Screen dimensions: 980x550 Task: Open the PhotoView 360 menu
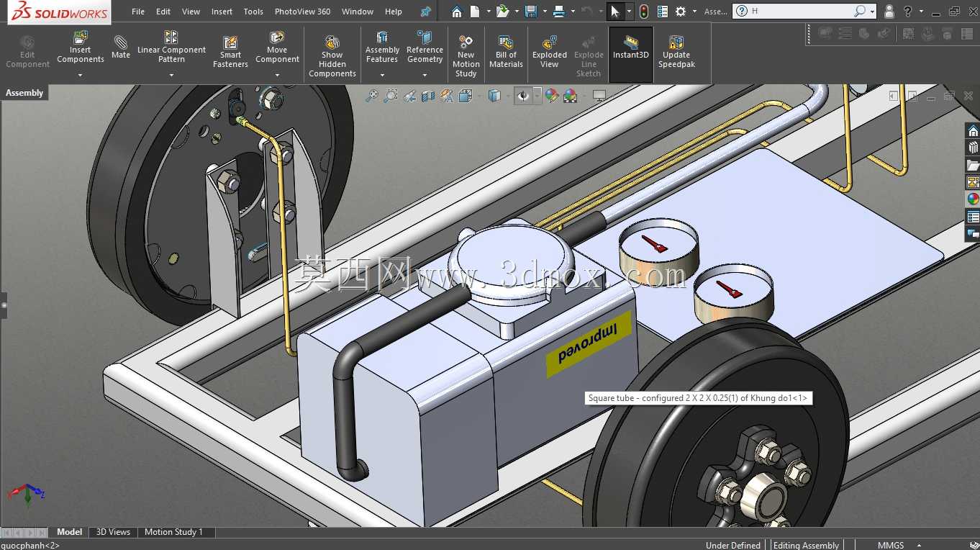click(303, 12)
